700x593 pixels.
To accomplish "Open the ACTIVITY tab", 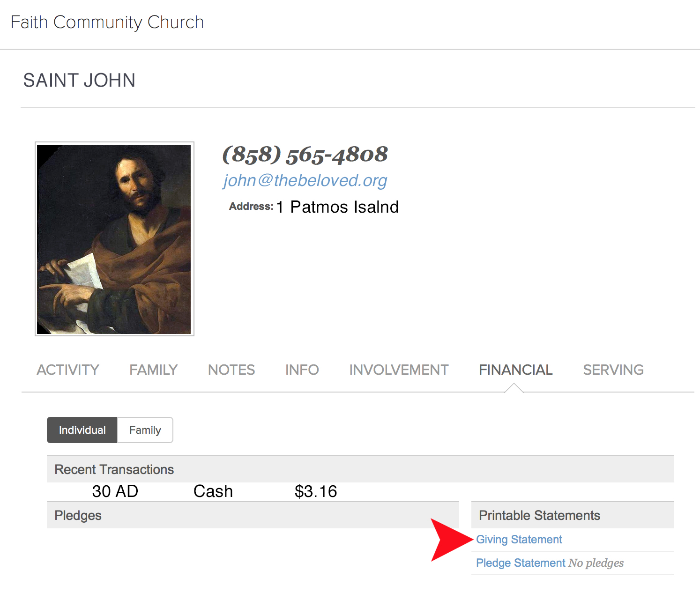I will (68, 370).
